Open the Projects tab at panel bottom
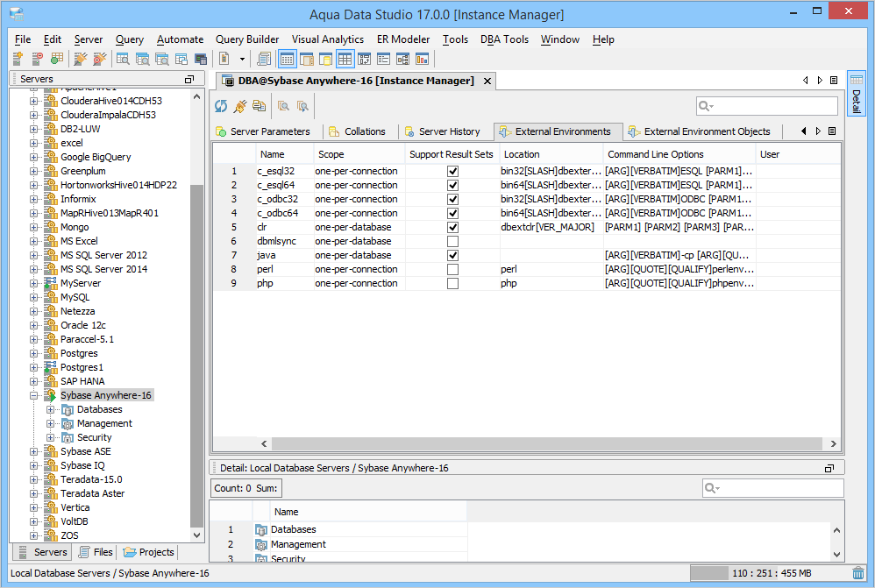This screenshot has height=588, width=875. coord(149,552)
